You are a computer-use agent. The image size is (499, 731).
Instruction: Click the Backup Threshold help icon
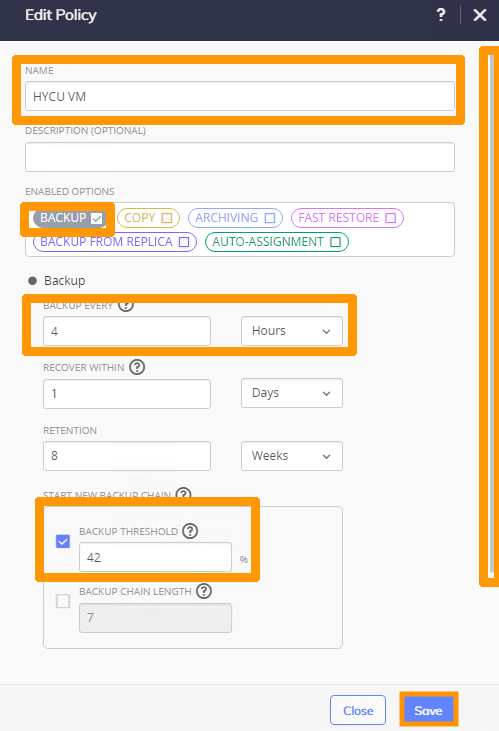tap(190, 531)
